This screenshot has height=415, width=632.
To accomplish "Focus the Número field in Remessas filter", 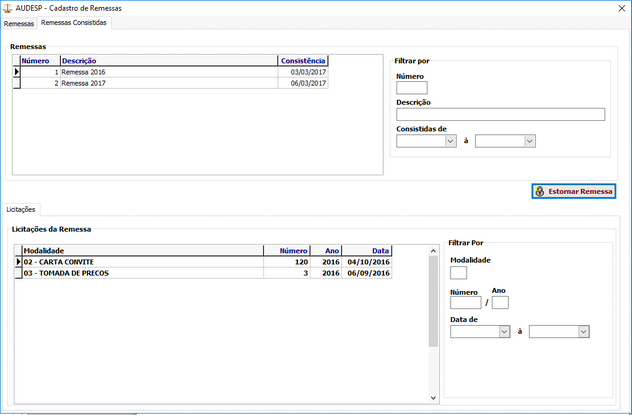I will tap(411, 88).
